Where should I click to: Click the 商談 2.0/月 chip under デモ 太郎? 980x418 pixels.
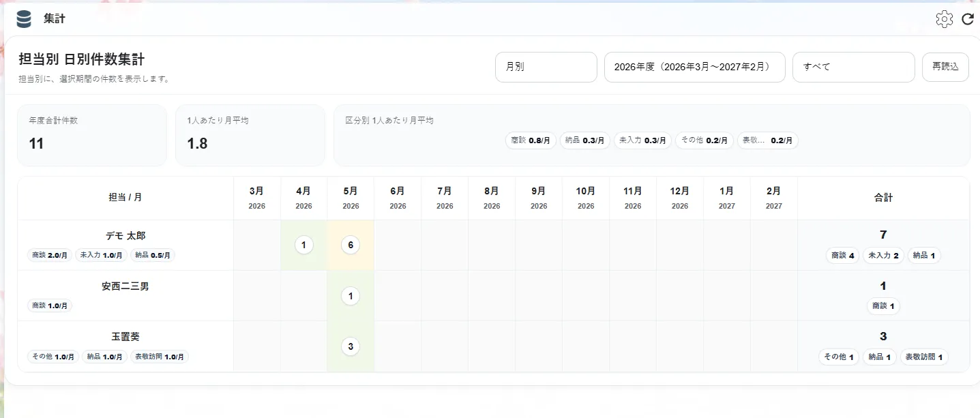(50, 255)
